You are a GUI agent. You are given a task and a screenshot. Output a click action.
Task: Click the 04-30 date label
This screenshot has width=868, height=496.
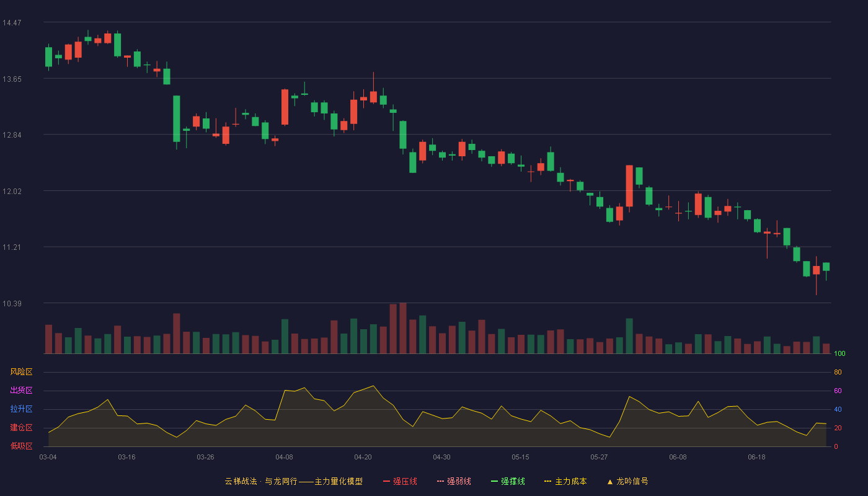[x=441, y=457]
